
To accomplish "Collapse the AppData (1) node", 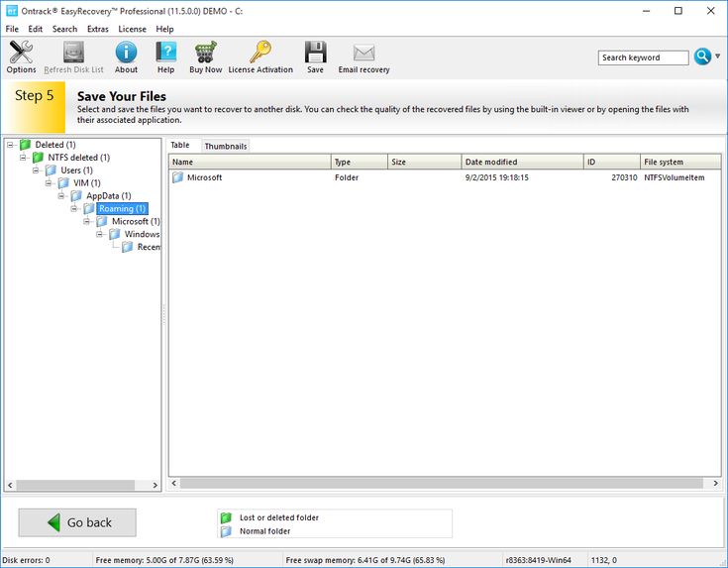I will point(60,196).
